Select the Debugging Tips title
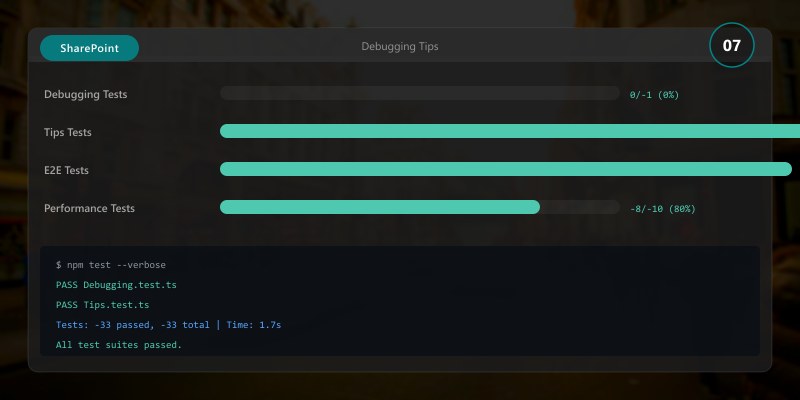The width and height of the screenshot is (800, 400). pyautogui.click(x=399, y=46)
